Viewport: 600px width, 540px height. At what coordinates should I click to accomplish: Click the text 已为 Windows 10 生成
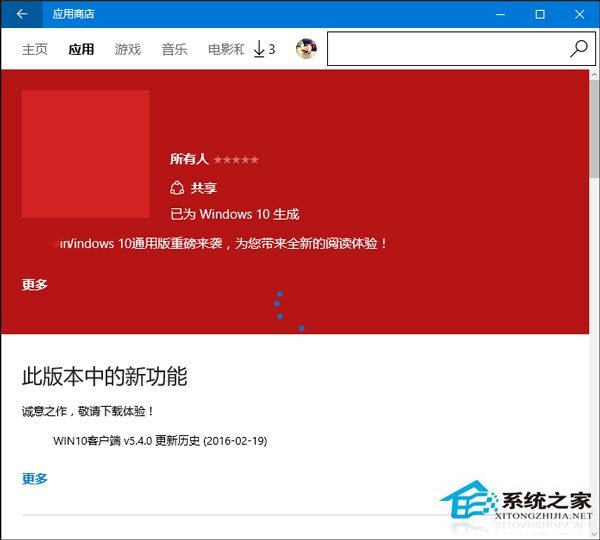tap(235, 214)
